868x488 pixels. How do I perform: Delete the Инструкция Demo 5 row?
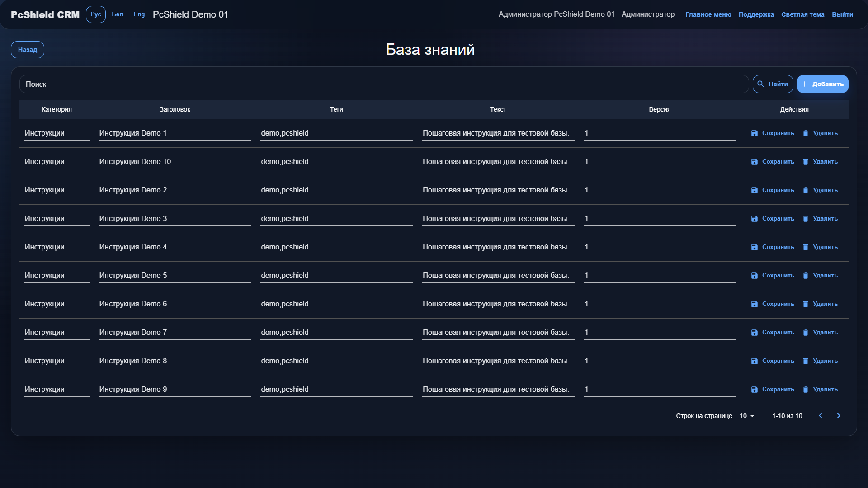coord(820,276)
